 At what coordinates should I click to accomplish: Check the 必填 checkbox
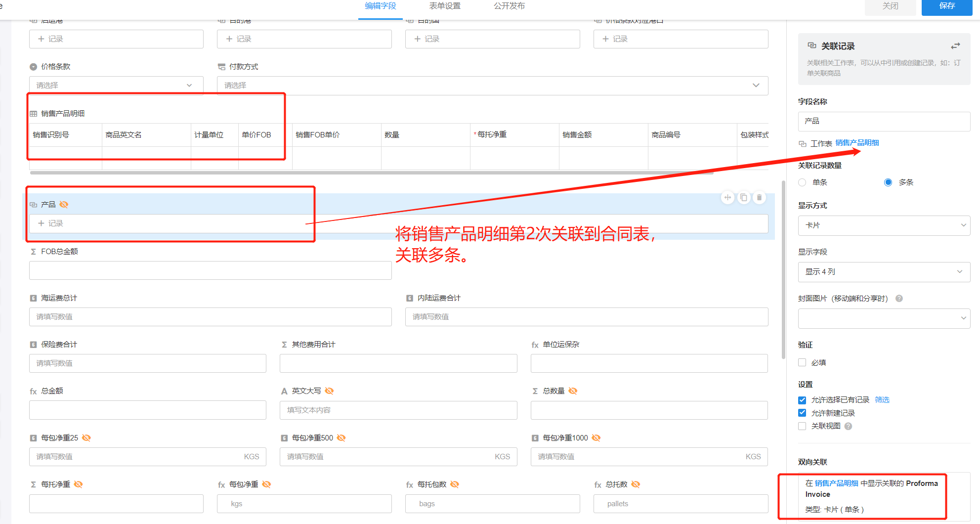(802, 362)
